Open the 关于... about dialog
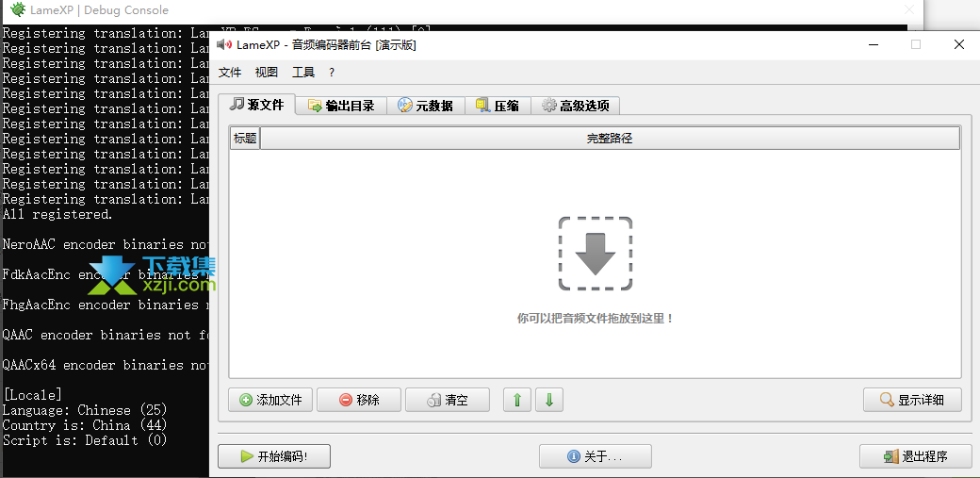Screen dimensions: 980x478 (596, 456)
